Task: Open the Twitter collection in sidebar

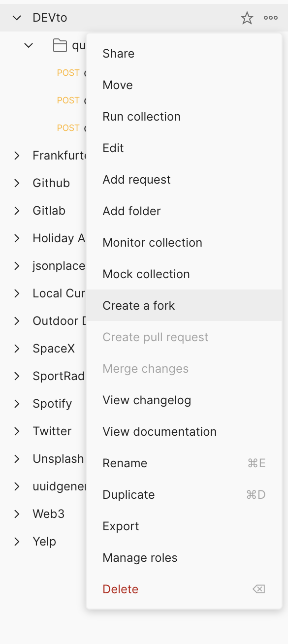Action: click(52, 431)
